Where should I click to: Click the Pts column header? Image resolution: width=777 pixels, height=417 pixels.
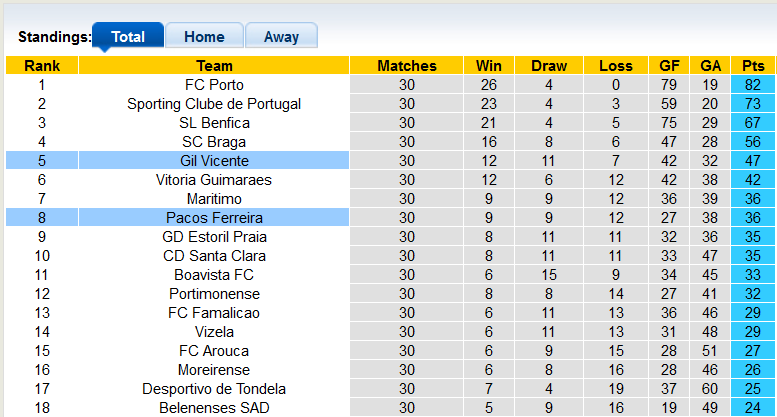(753, 66)
